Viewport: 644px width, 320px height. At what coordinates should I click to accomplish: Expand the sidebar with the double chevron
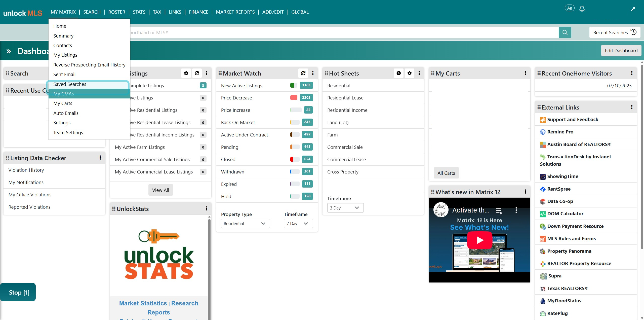[x=9, y=51]
